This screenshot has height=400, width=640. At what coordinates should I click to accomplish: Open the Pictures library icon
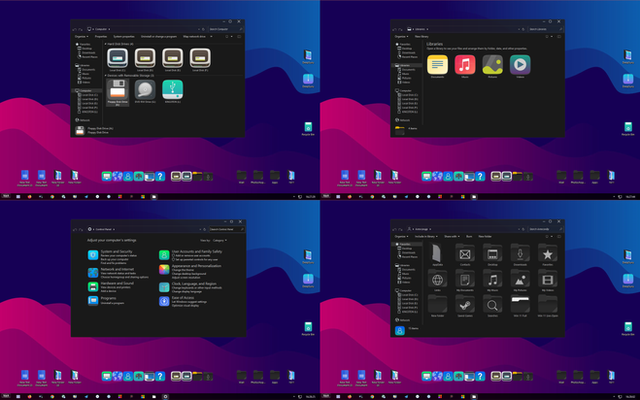pos(492,64)
